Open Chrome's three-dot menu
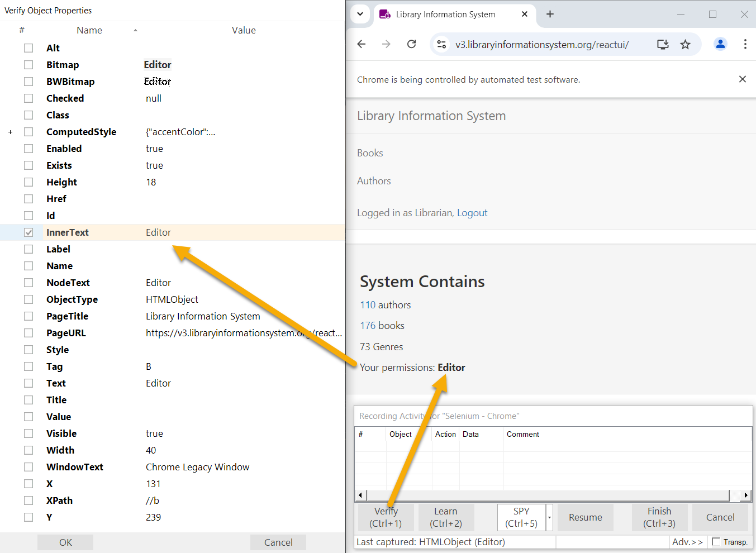This screenshot has height=553, width=756. click(x=745, y=44)
